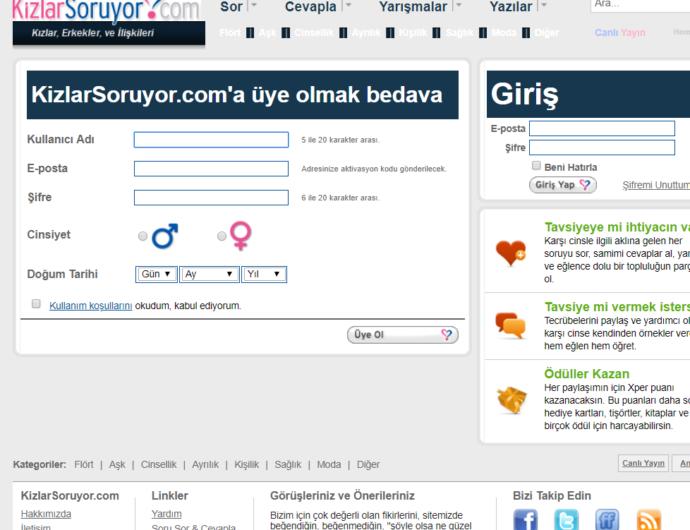Image resolution: width=690 pixels, height=530 pixels.
Task: Click the Üye Ol signup button
Action: click(x=403, y=335)
